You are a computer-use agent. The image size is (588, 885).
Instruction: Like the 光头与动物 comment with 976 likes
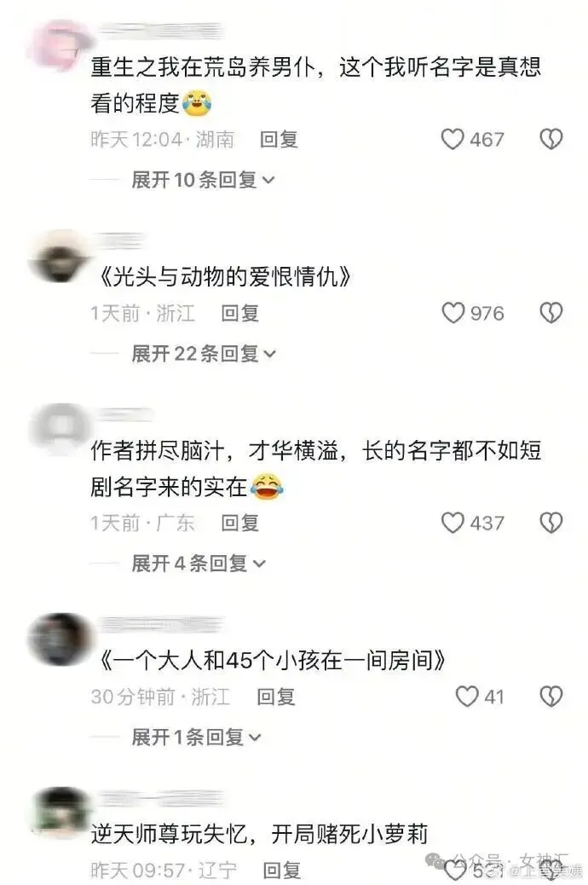click(453, 313)
